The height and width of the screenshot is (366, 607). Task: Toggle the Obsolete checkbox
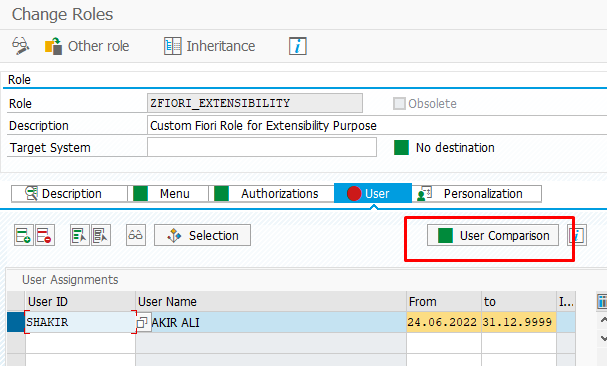tap(399, 103)
